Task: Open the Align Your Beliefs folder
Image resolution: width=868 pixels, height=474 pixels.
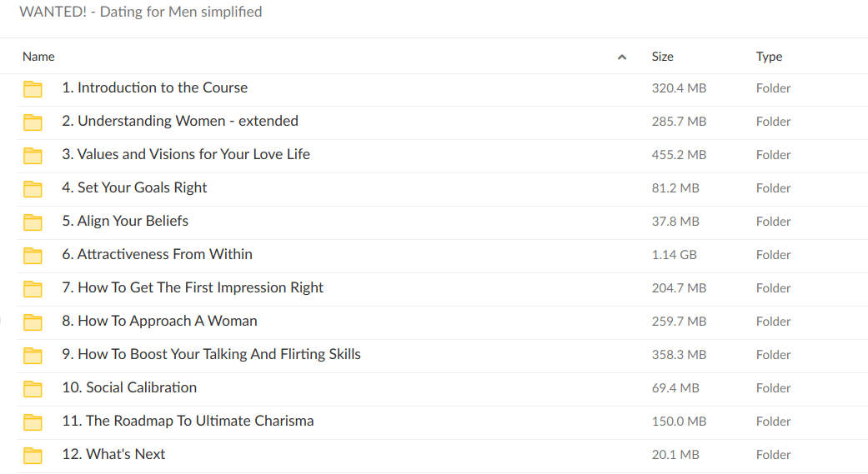Action: 124,221
